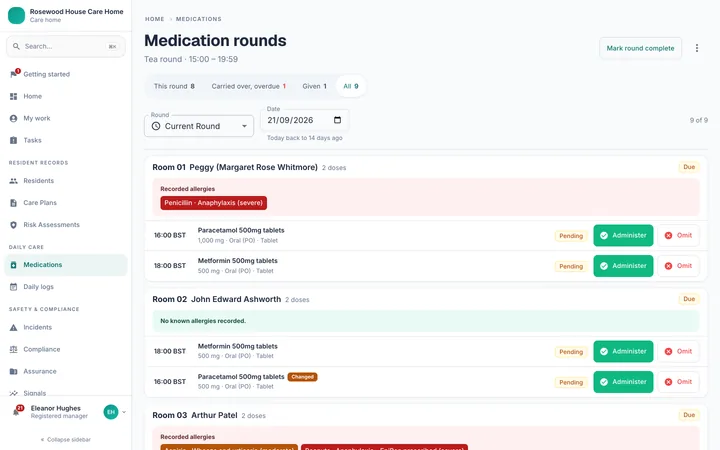Omit Peggy's 18:00 Metformin dose
The width and height of the screenshot is (720, 450).
coord(678,266)
